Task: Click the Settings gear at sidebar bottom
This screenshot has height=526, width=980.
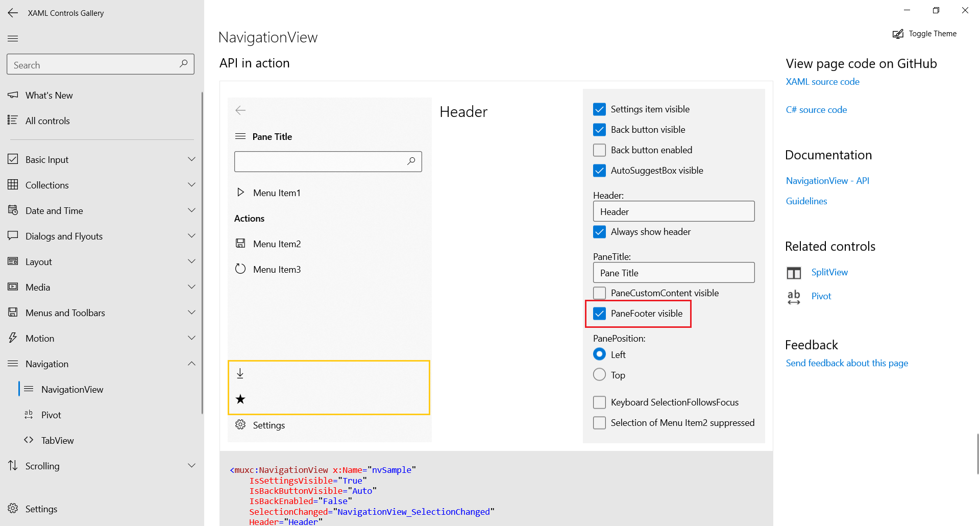Action: pos(13,509)
